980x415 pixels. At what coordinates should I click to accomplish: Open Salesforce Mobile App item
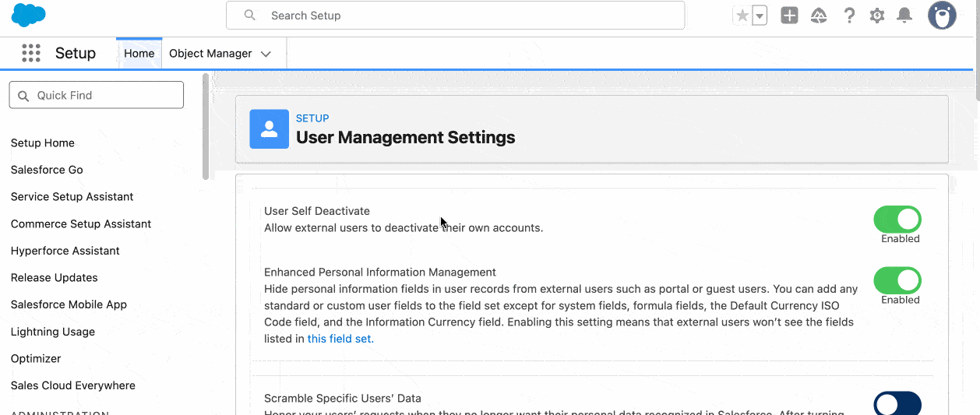click(69, 304)
